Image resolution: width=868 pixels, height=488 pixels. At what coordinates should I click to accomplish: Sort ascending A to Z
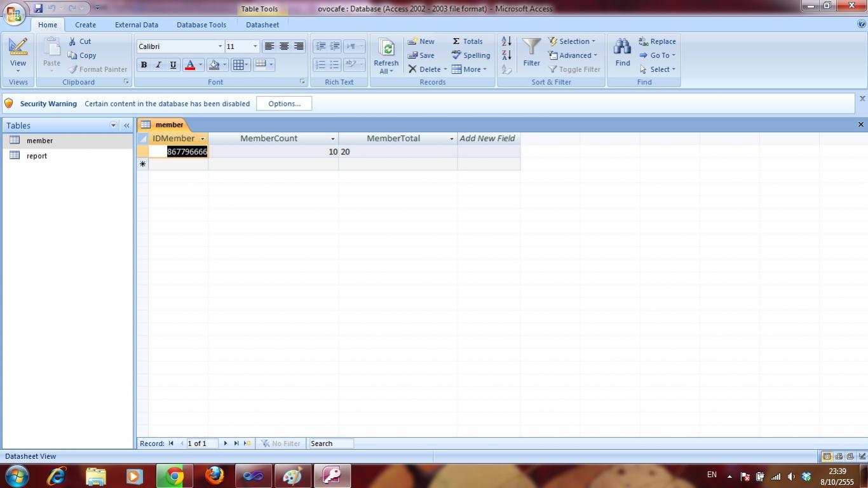click(x=506, y=41)
